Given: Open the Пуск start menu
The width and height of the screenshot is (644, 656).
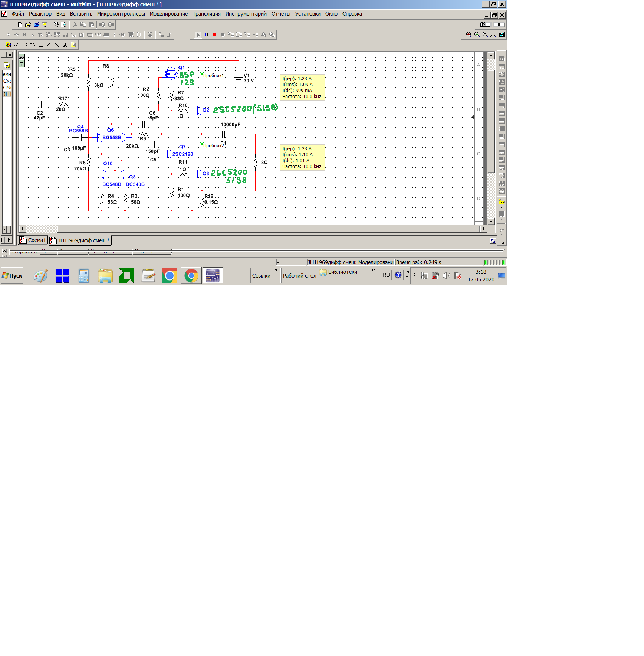Looking at the screenshot, I should [12, 276].
